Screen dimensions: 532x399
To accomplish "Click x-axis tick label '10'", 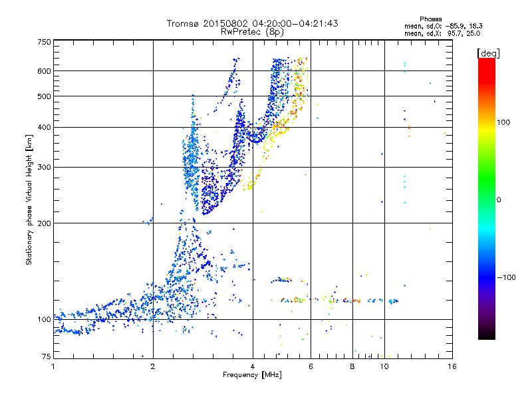I will coord(384,366).
